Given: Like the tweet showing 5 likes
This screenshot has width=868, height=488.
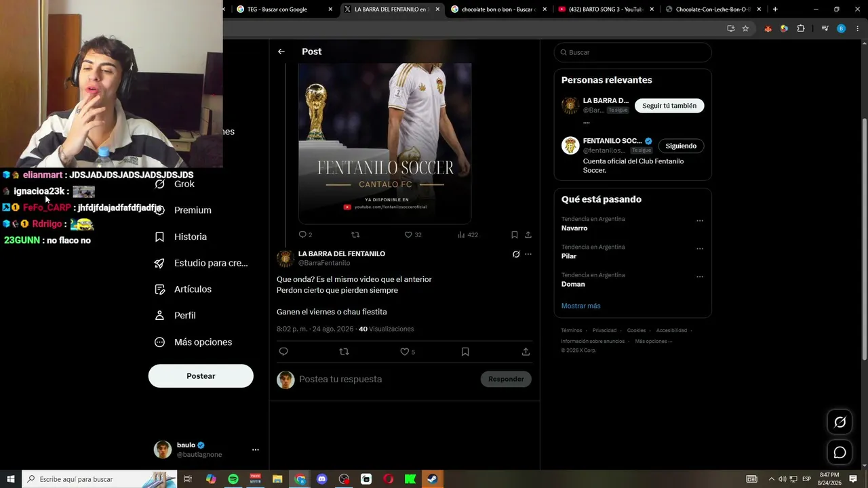Looking at the screenshot, I should (x=408, y=352).
